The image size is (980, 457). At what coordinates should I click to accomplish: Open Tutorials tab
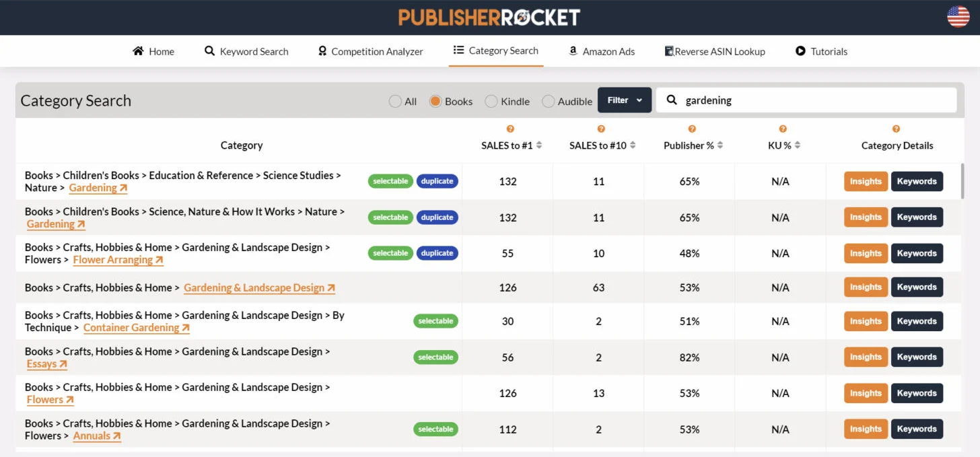pyautogui.click(x=821, y=51)
